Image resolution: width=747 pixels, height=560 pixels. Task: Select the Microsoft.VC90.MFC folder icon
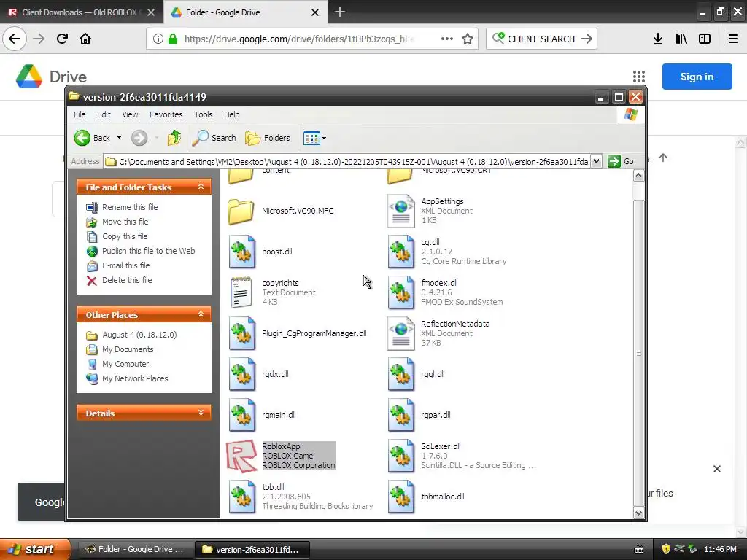tap(241, 211)
